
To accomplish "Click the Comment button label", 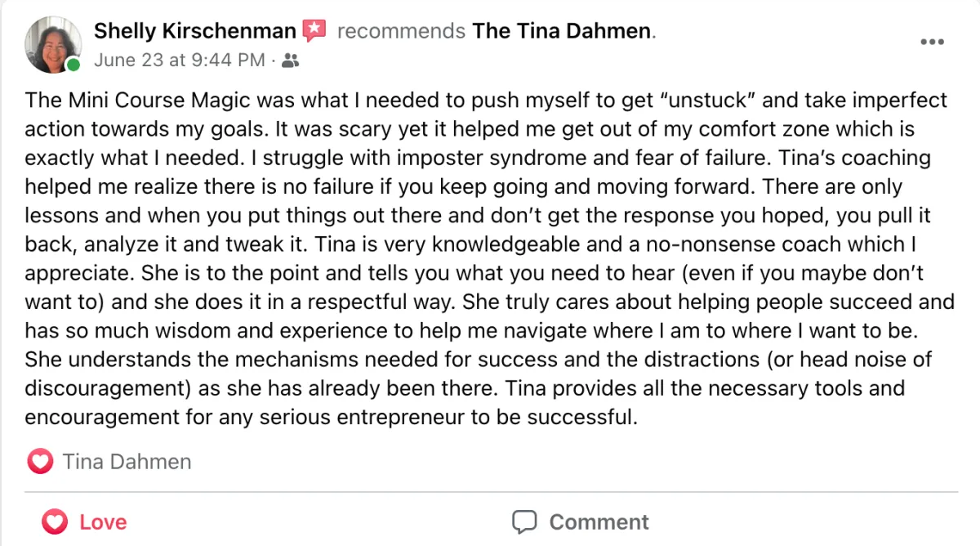I will point(599,521).
